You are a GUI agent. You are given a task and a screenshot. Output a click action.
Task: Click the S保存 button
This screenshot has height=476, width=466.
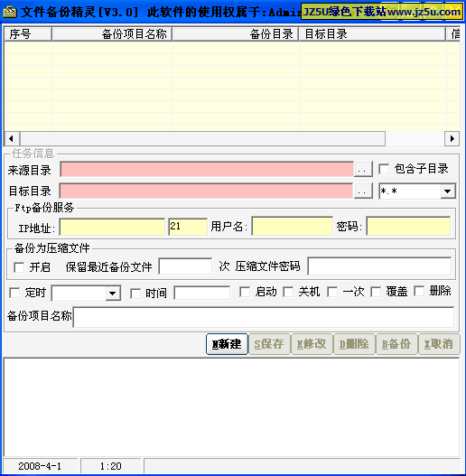tap(269, 344)
